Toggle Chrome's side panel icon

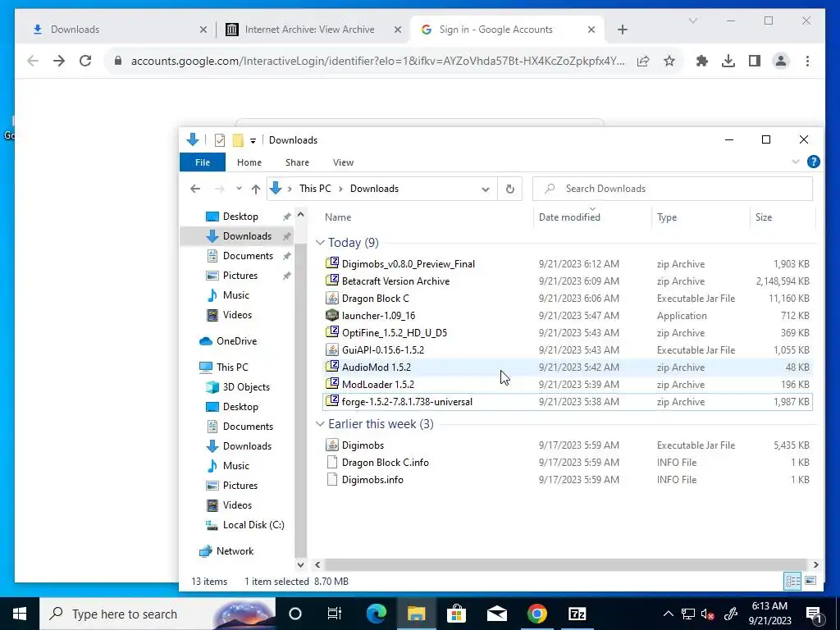755,61
